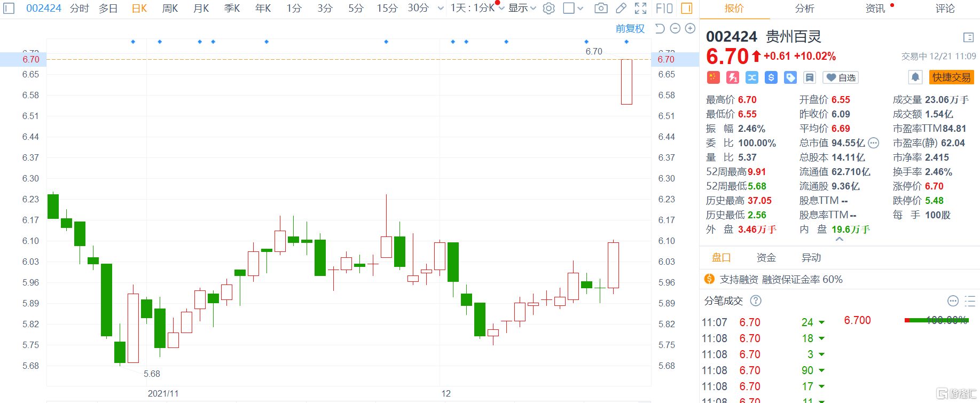Viewport: 980px width, 403px height.
Task: Click the blue price tag icon
Action: pos(790,77)
